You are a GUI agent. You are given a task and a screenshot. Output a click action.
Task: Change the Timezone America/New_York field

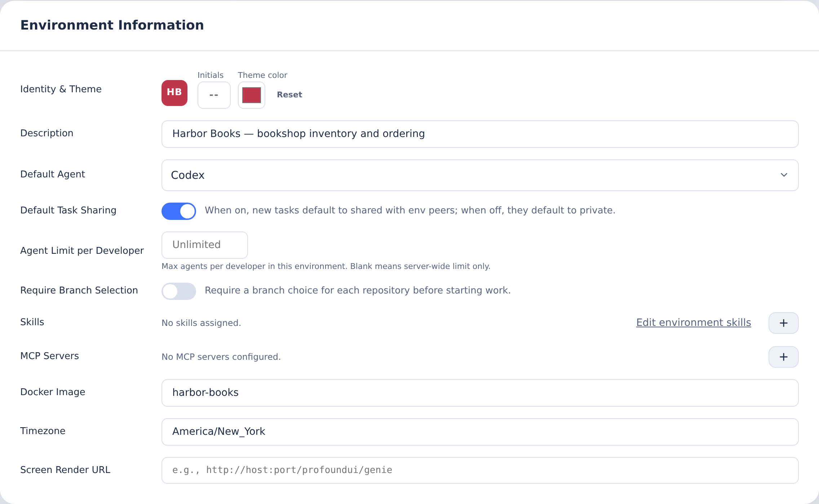click(x=480, y=432)
